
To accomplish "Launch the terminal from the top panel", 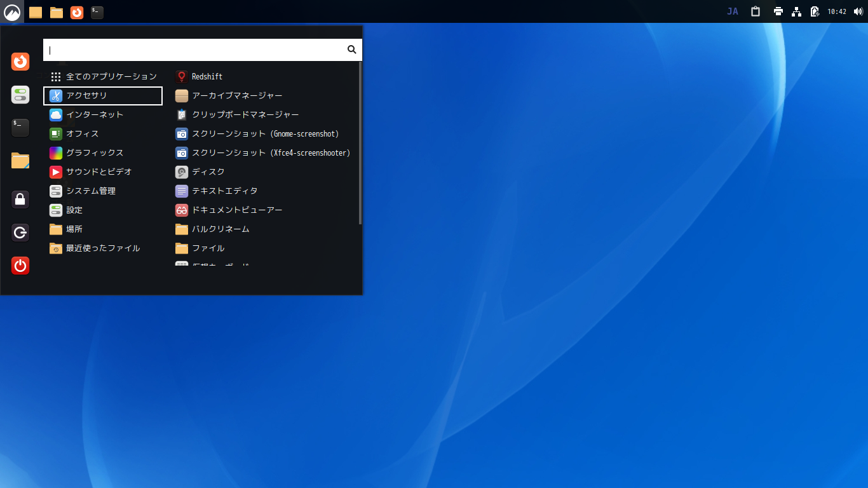I will tap(97, 12).
